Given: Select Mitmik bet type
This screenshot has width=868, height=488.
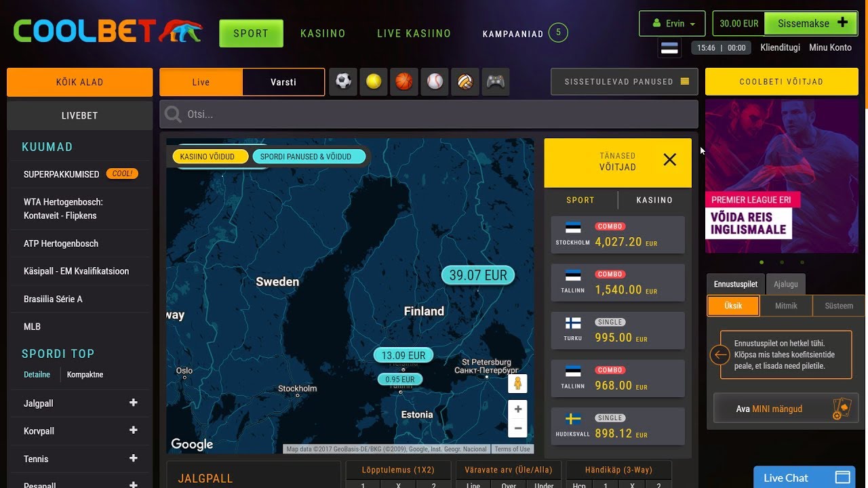Looking at the screenshot, I should 786,306.
